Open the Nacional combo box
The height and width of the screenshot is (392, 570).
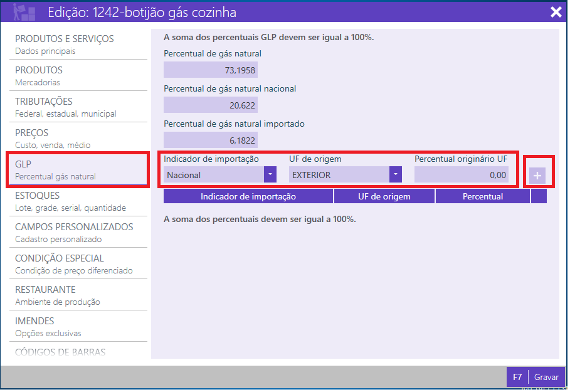coord(214,174)
